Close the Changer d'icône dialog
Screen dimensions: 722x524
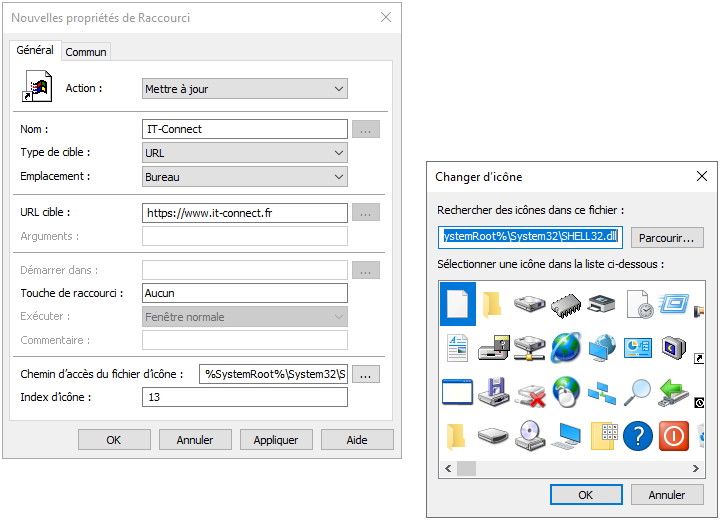point(702,176)
